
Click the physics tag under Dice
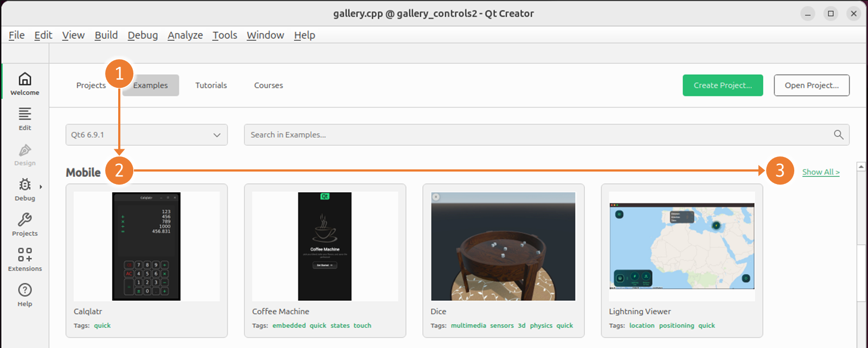click(541, 326)
